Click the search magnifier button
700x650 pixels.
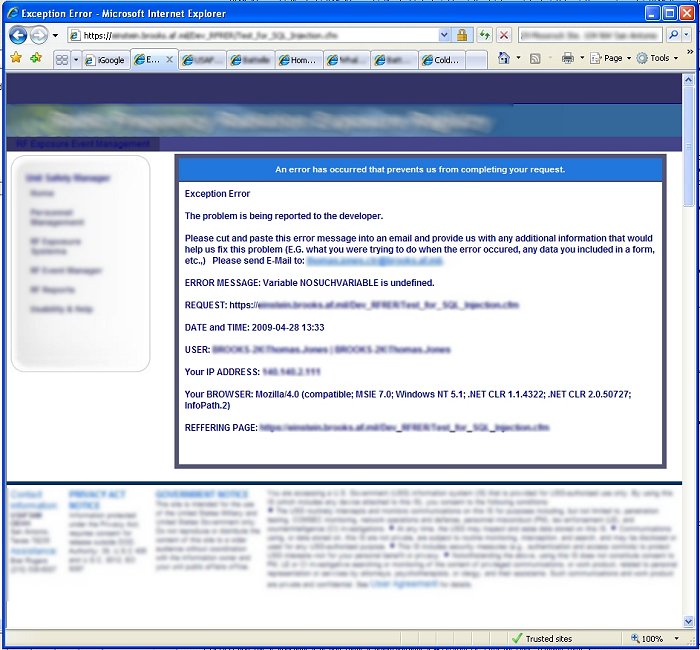coord(673,35)
